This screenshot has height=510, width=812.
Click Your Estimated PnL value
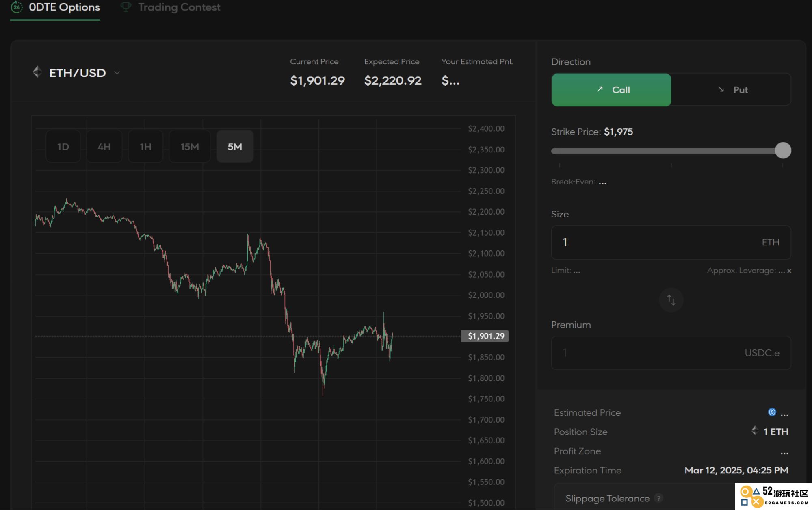[x=450, y=80]
